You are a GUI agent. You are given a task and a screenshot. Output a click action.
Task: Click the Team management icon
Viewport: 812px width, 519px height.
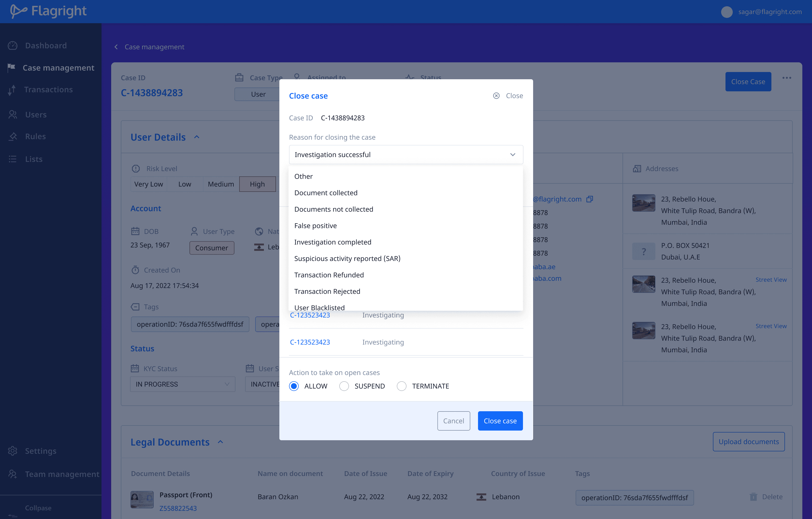click(x=13, y=474)
